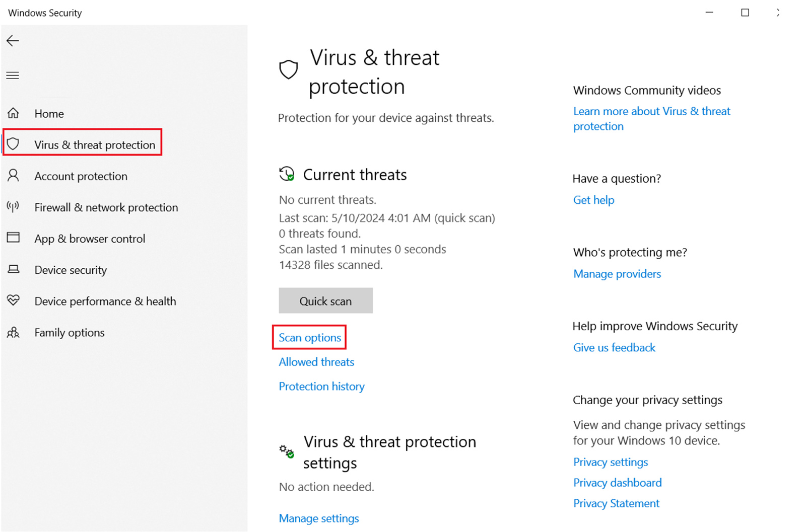Click Give us feedback link
Viewport: 806px width, 532px height.
(x=614, y=348)
